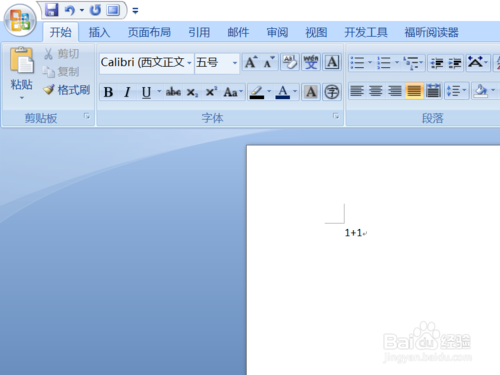Open the line spacing menu
The image size is (500, 375).
456,91
